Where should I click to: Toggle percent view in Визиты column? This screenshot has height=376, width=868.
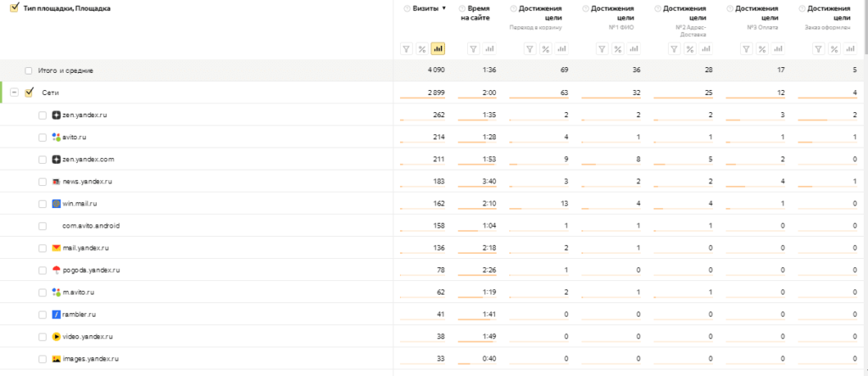[422, 49]
